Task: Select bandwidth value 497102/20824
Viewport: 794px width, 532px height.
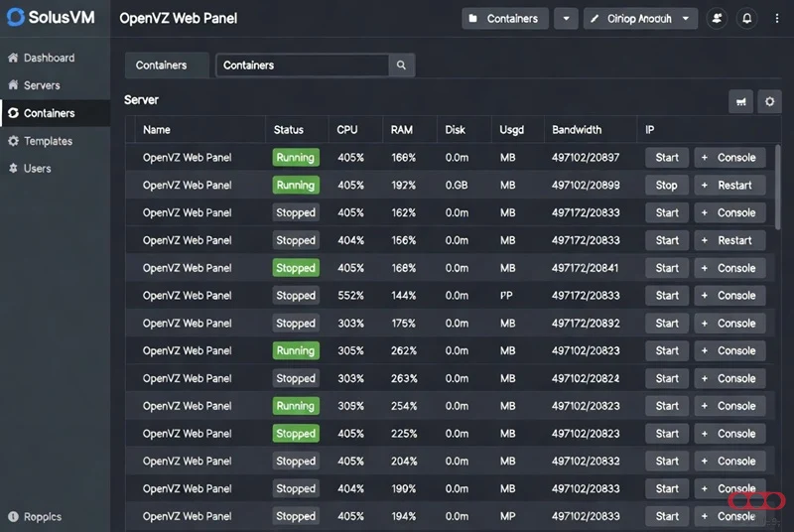Action: click(586, 378)
